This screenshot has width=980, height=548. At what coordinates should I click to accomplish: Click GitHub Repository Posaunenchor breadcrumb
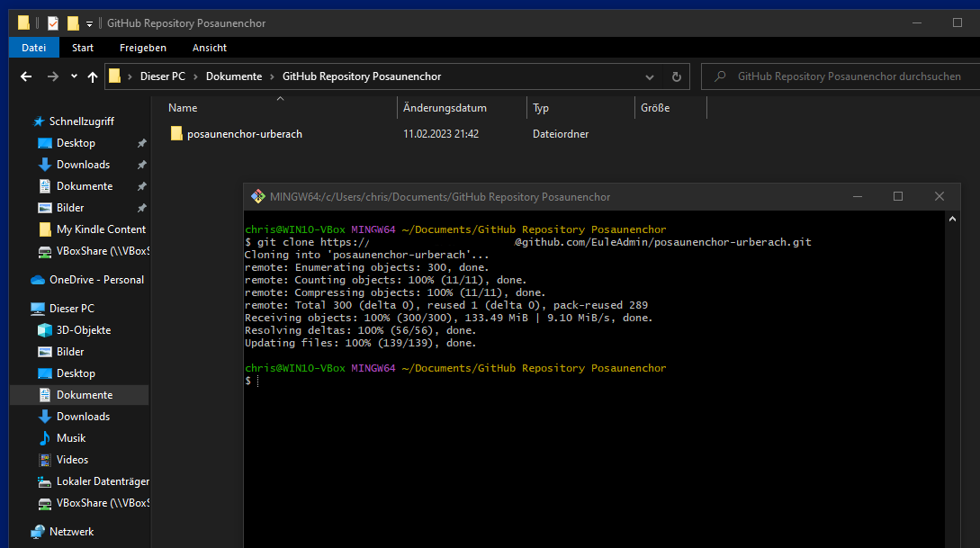[362, 76]
